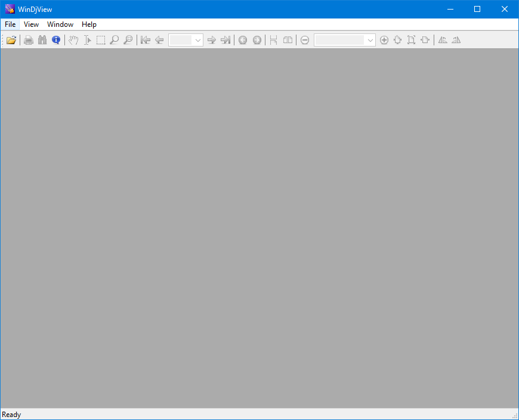Go to the first page arrow
Screen dimensions: 519x420
146,40
